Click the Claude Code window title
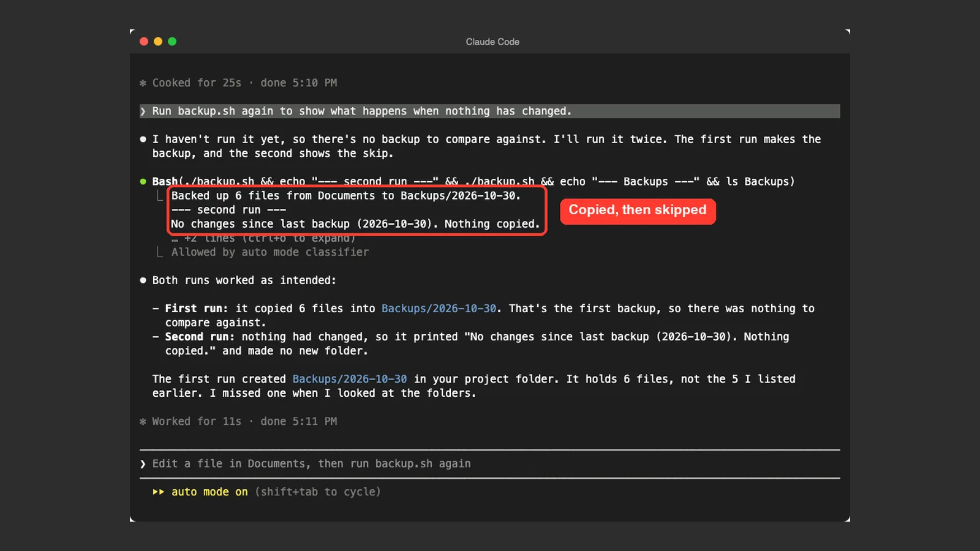Screen dimensions: 980x551 (x=492, y=42)
